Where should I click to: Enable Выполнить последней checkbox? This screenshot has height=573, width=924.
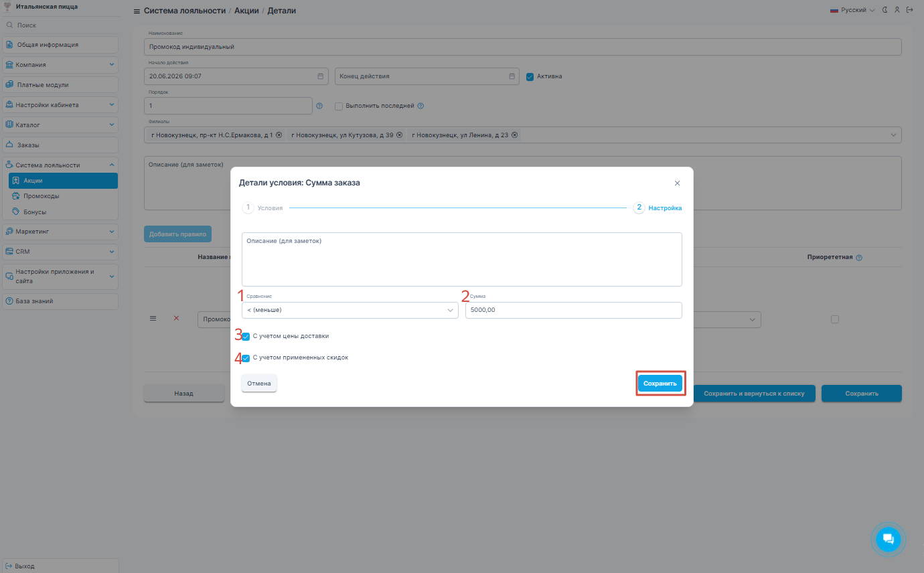339,106
